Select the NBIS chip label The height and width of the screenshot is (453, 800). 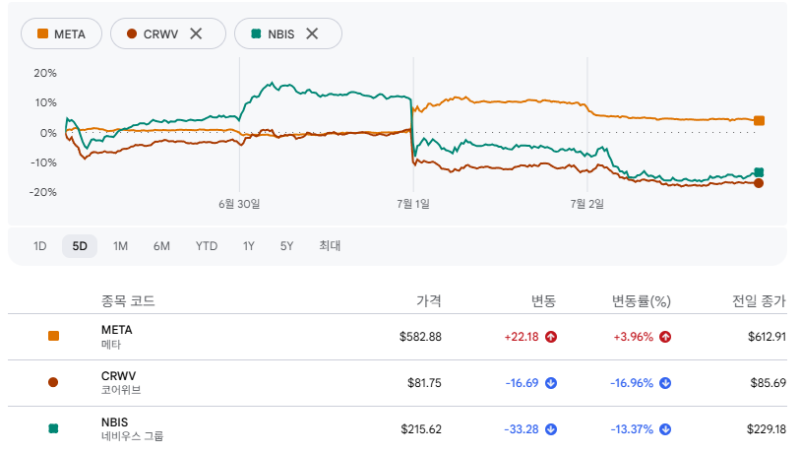tap(281, 34)
